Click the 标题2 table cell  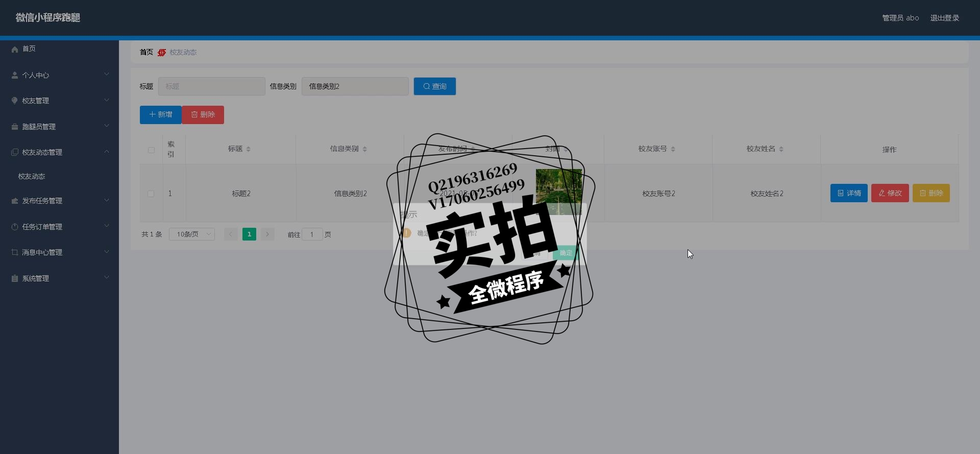pyautogui.click(x=241, y=194)
